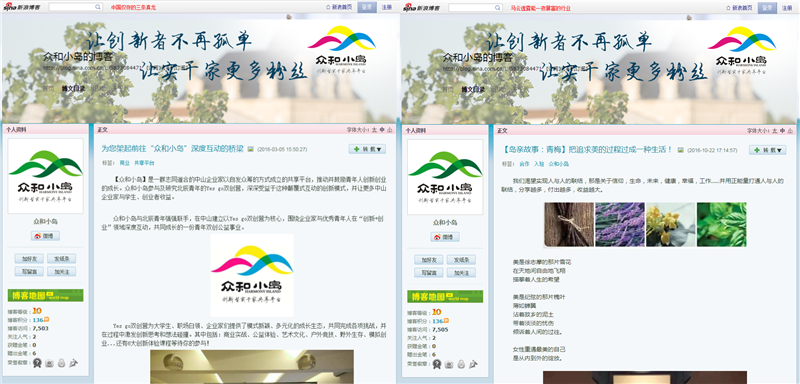
Task: Open 博客地图 banner in left sidebar
Action: point(45,296)
